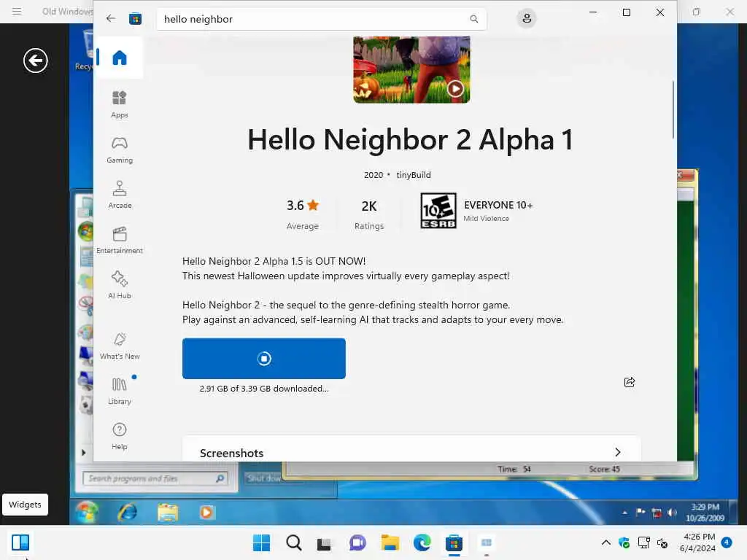The width and height of the screenshot is (747, 560).
Task: Open the Windows 11 Start menu
Action: (x=261, y=542)
